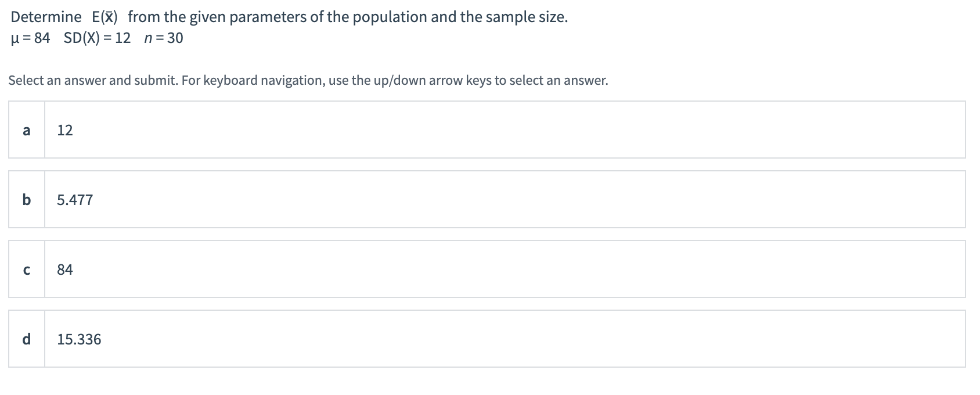The height and width of the screenshot is (395, 980).
Task: Select answer option d letter box
Action: pyautogui.click(x=26, y=339)
